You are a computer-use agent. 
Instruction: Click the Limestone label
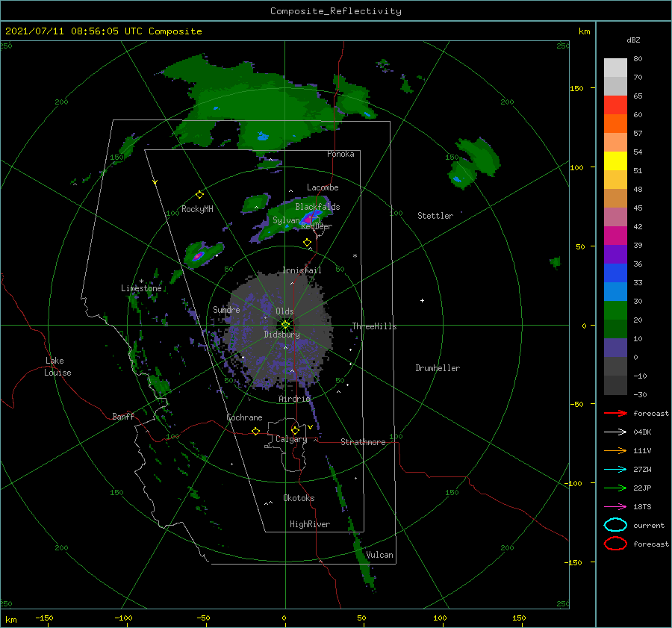click(141, 288)
